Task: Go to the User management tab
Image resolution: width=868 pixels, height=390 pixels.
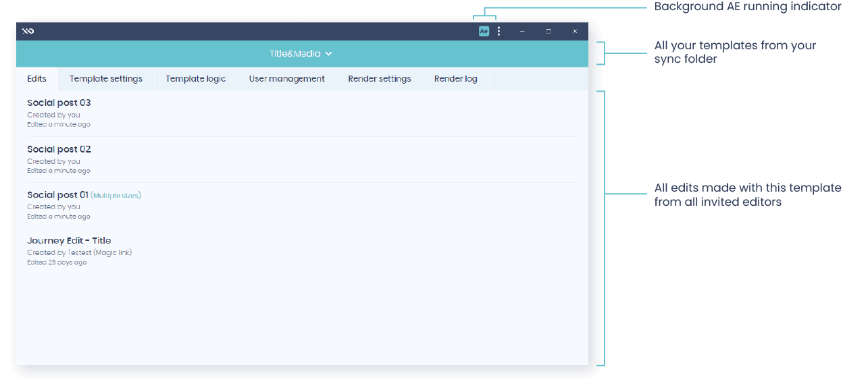Action: [x=287, y=79]
